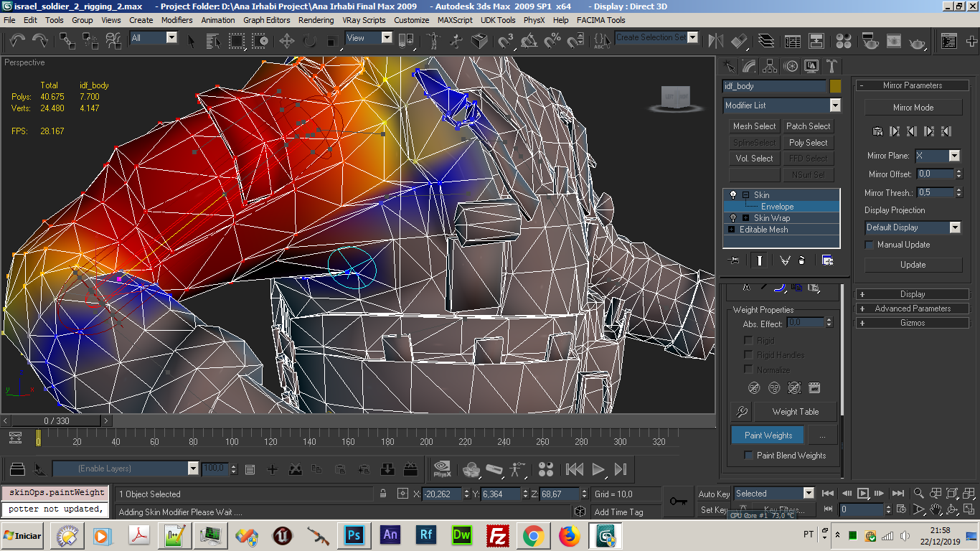Viewport: 980px width, 551px height.
Task: Click the Mirror Mode button
Action: tap(913, 108)
